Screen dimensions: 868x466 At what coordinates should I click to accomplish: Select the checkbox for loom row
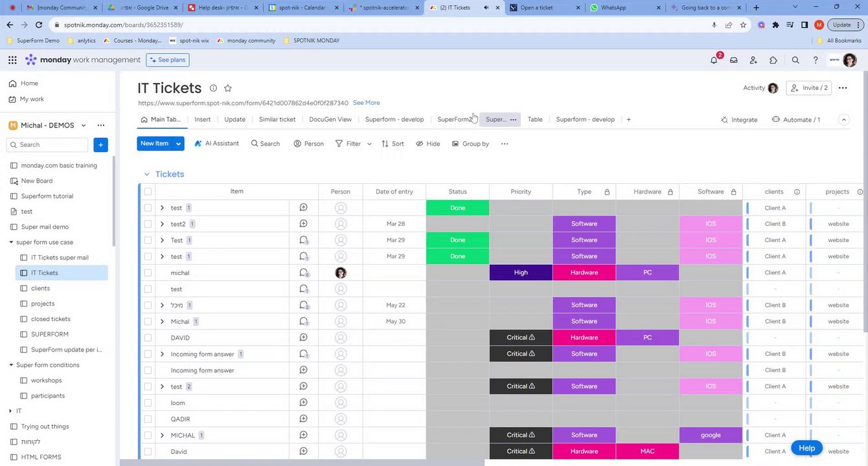148,403
